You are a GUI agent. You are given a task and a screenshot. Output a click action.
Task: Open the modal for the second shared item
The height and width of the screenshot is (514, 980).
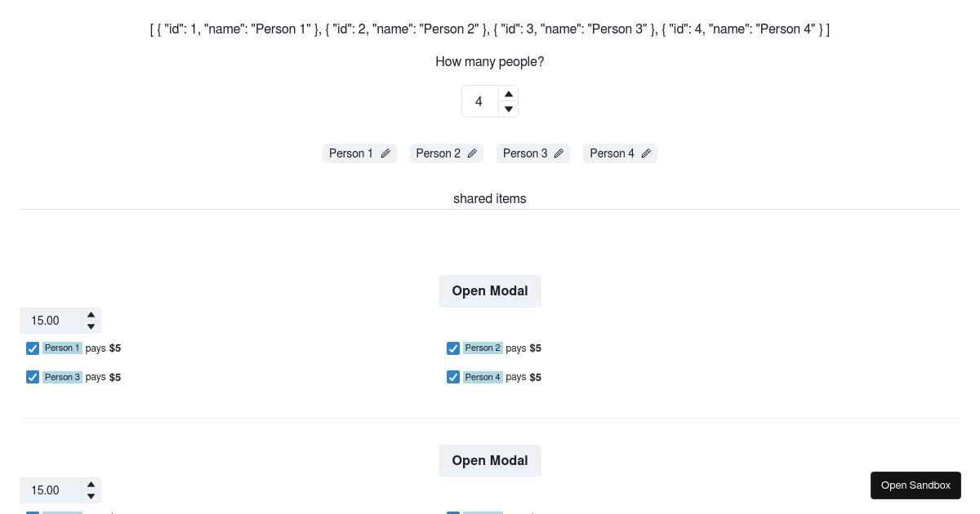tap(490, 460)
